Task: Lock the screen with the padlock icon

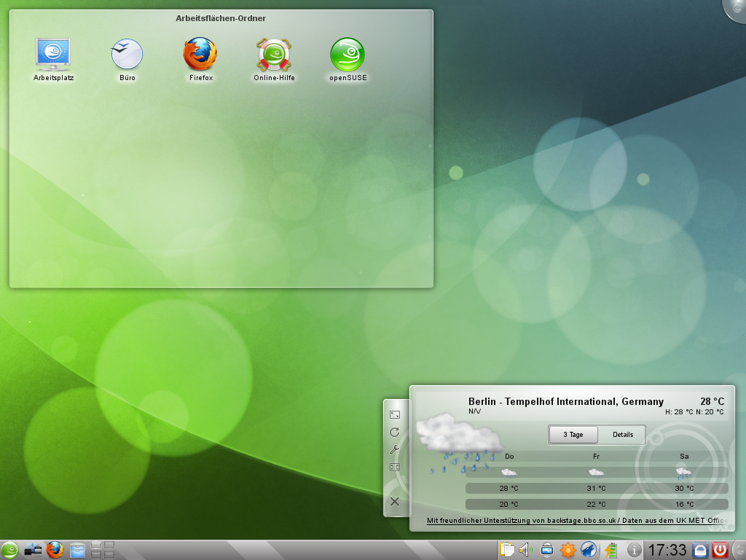Action: 699,550
